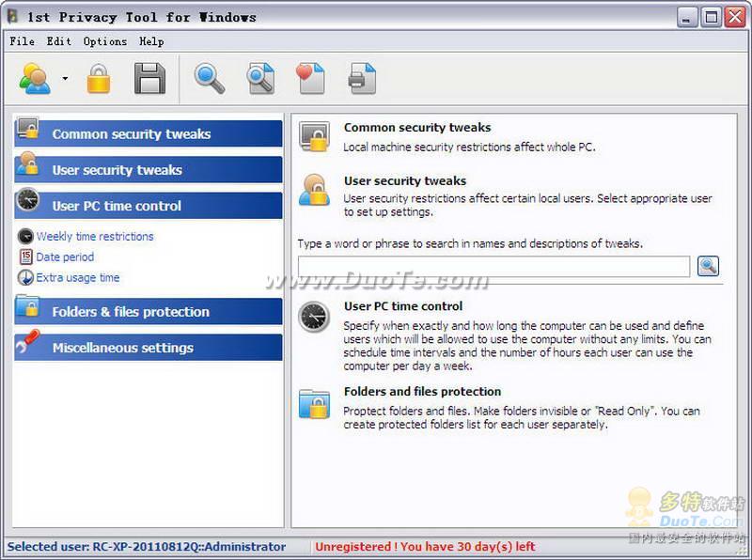Close the 1st Privacy Tool window
This screenshot has height=560, width=752.
click(x=735, y=18)
